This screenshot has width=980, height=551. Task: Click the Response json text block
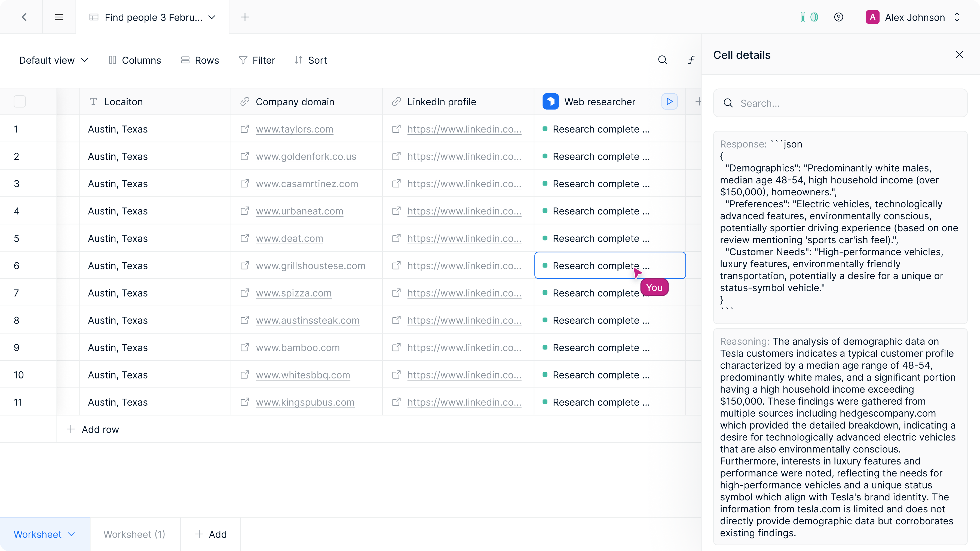point(840,227)
